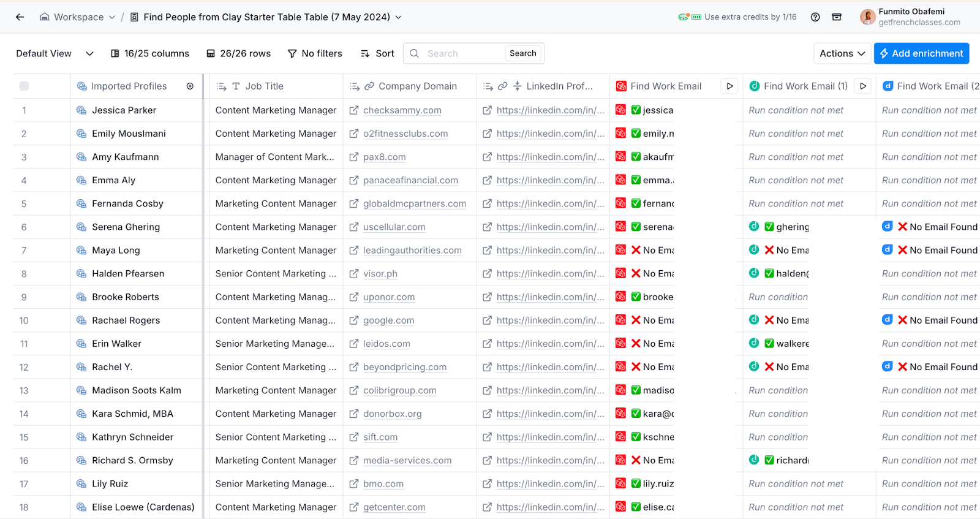
Task: Open the No filters menu
Action: tap(315, 54)
